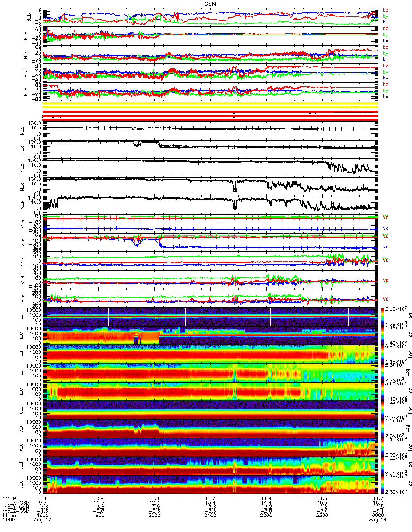Select the B_b panel axis label

pos(29,17)
